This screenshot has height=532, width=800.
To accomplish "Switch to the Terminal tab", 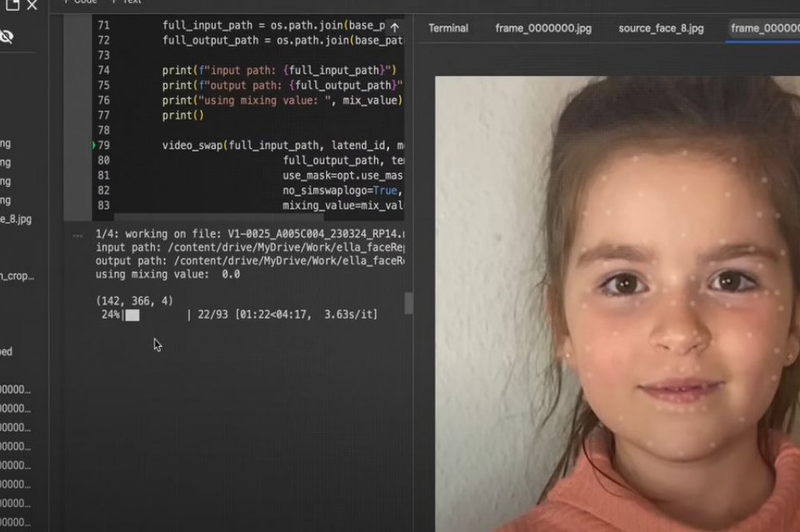I will click(448, 28).
